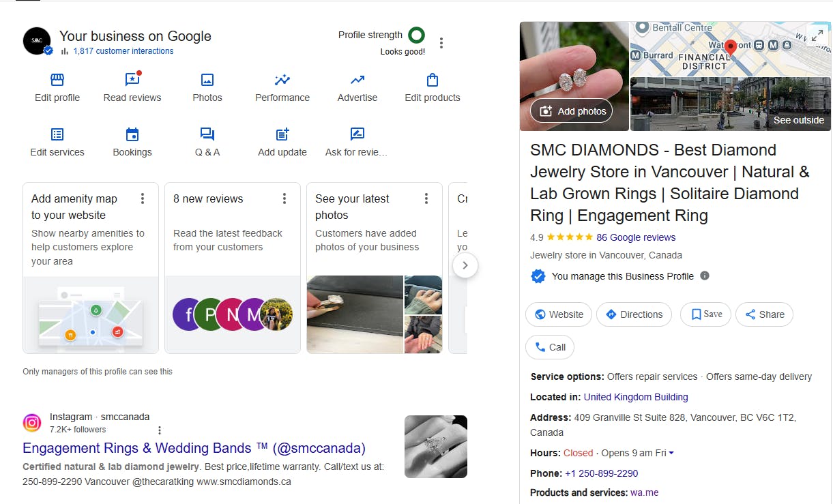The image size is (833, 504).
Task: Open the Performance chart icon
Action: pyautogui.click(x=282, y=80)
